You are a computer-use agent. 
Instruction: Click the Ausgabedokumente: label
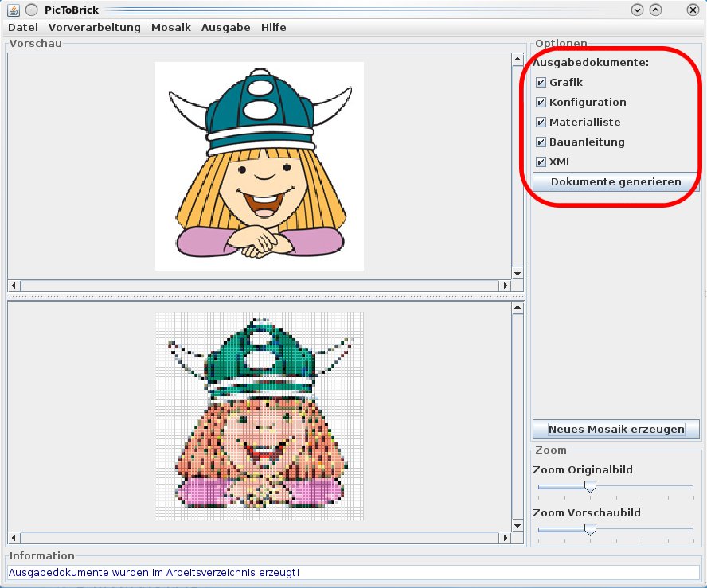tap(591, 63)
